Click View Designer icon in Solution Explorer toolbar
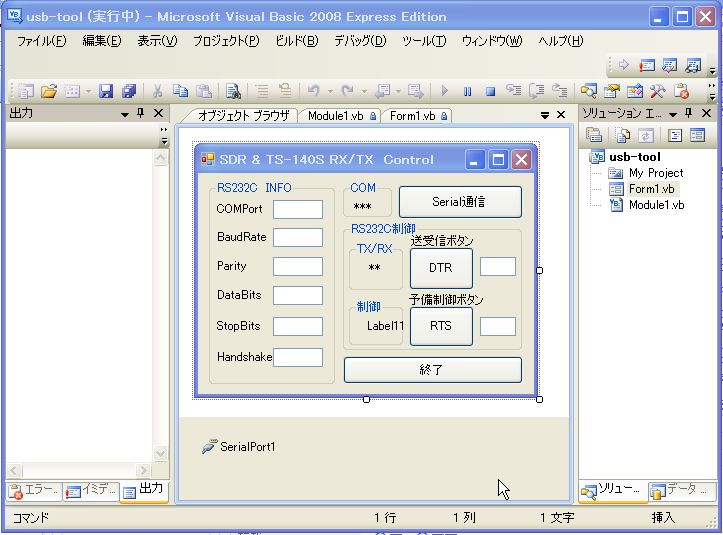 (697, 135)
